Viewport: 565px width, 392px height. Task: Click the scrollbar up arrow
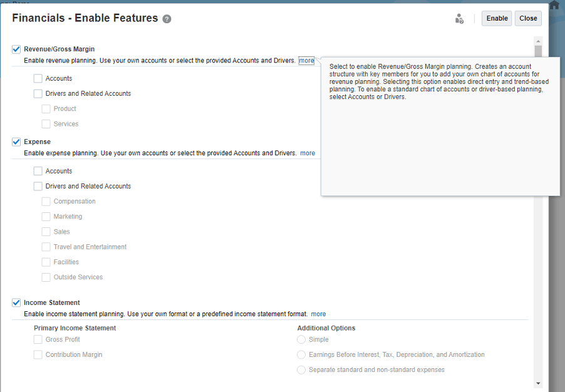(537, 41)
